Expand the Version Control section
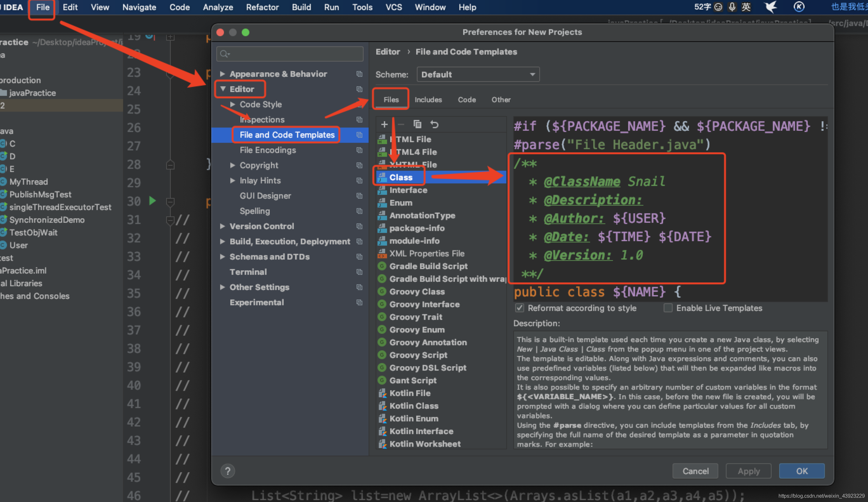 tap(222, 226)
